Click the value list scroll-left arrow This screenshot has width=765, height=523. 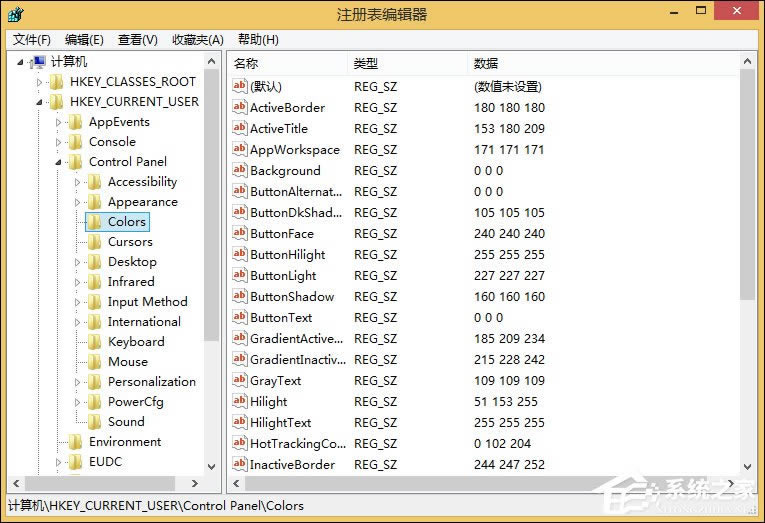(x=237, y=483)
